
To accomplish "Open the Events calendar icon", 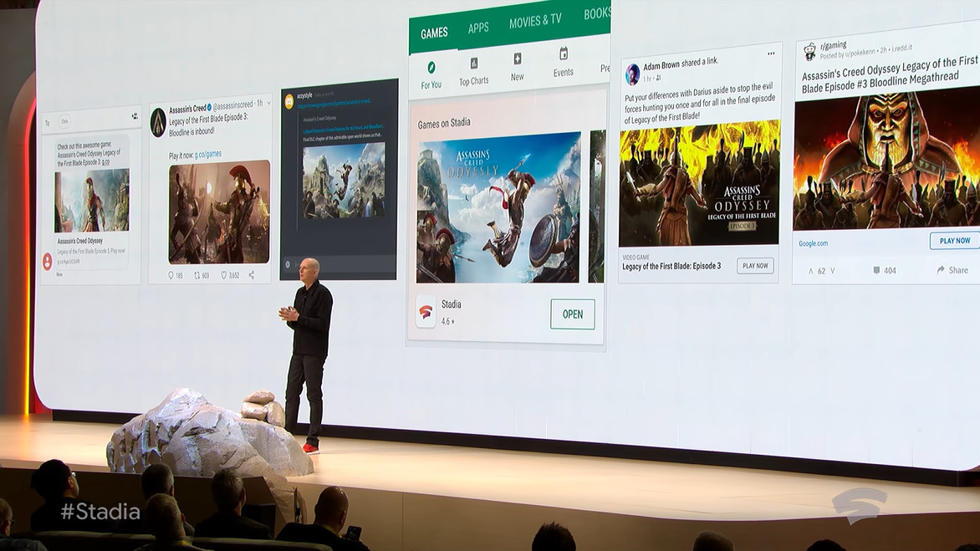I will click(x=563, y=54).
